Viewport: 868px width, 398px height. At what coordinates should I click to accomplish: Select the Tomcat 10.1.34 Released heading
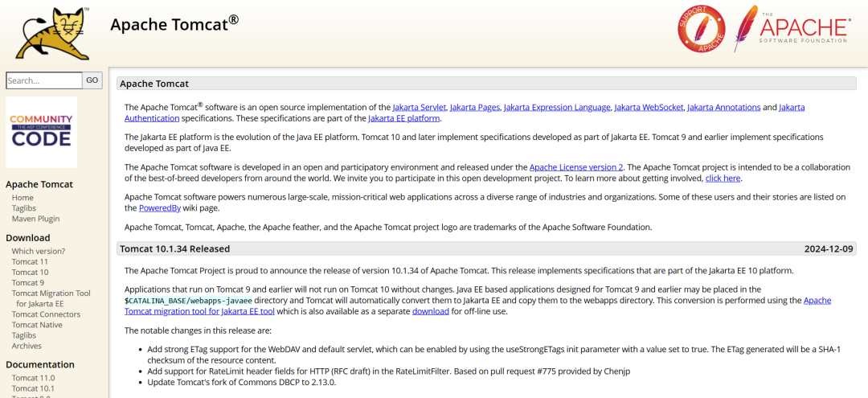click(175, 248)
